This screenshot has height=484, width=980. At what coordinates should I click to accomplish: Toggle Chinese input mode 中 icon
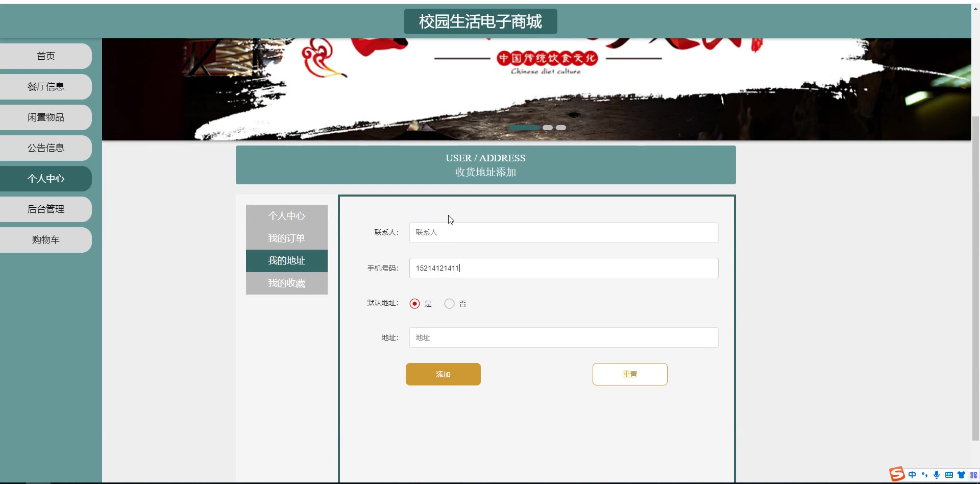tap(912, 475)
